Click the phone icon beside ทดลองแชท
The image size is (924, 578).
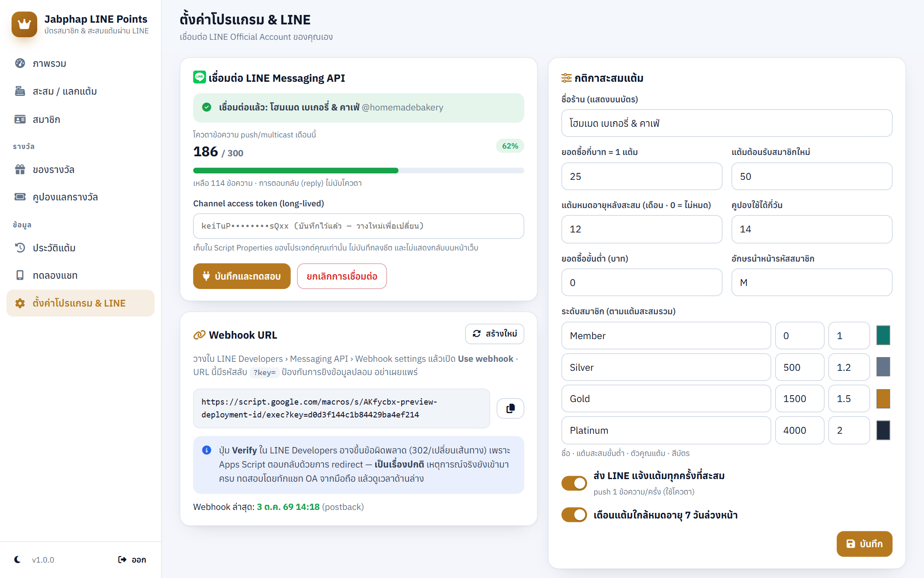[x=20, y=275]
